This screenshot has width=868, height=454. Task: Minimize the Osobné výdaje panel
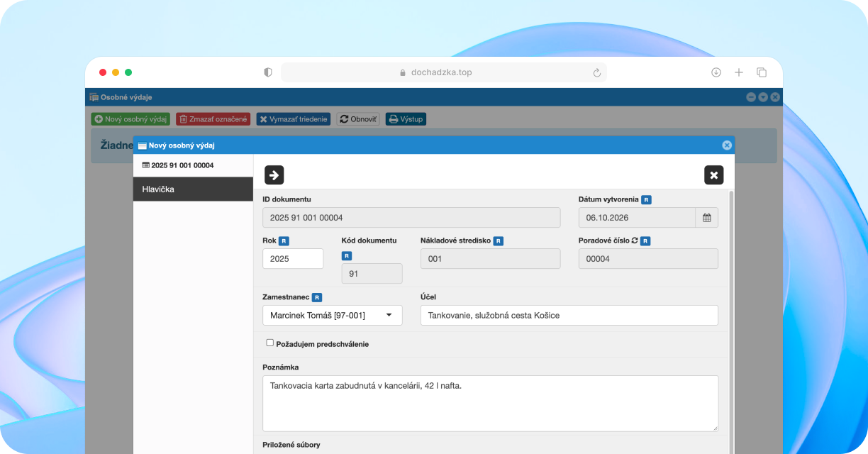(x=751, y=97)
